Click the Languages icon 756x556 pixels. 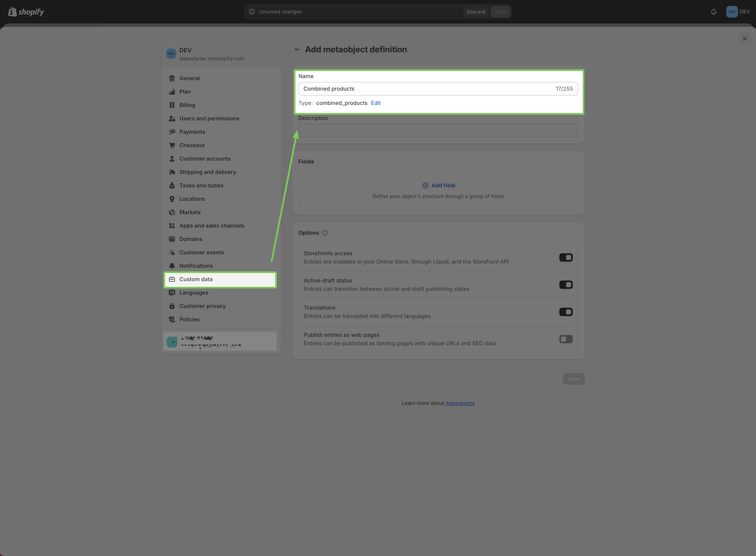(x=172, y=292)
